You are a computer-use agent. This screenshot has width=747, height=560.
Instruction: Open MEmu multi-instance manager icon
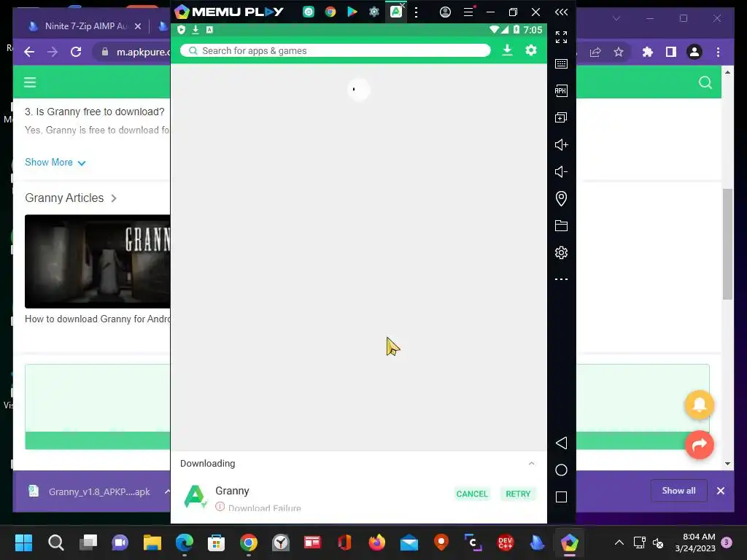click(x=561, y=117)
